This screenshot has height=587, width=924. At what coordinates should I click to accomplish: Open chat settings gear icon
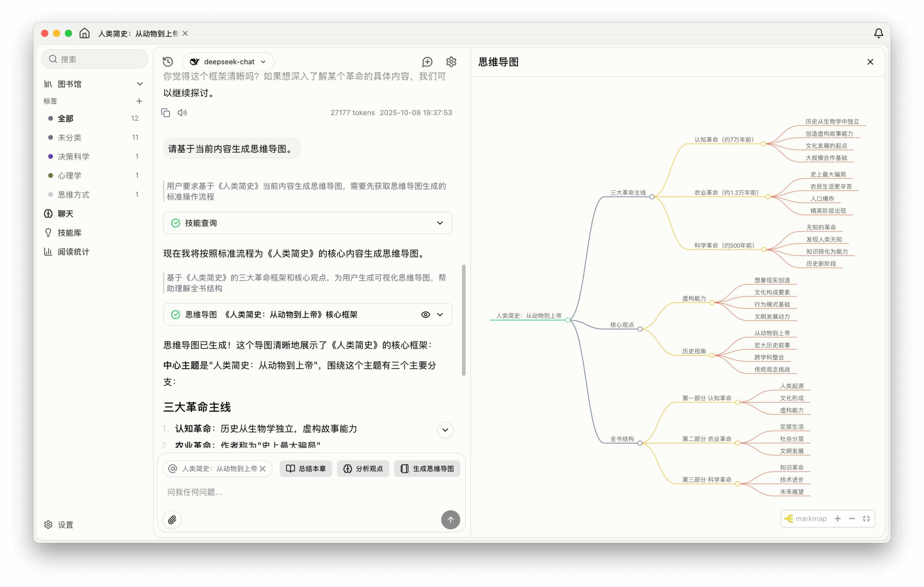[451, 62]
